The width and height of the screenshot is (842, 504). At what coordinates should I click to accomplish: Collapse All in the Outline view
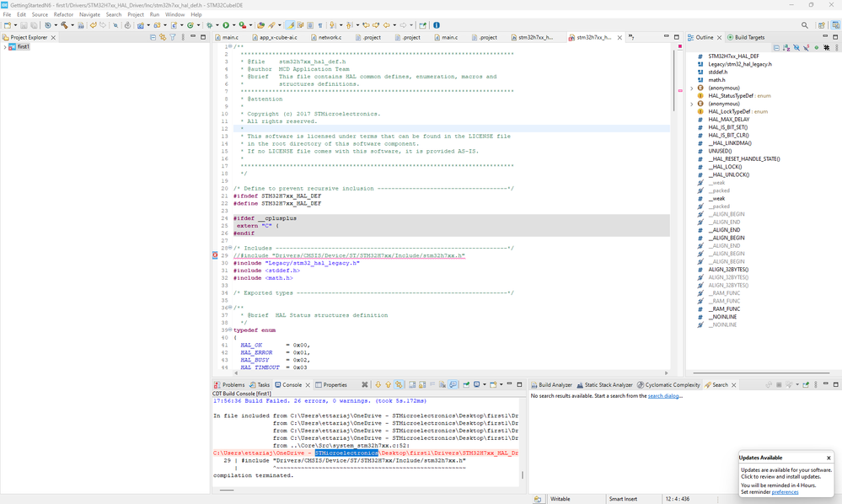pos(776,47)
